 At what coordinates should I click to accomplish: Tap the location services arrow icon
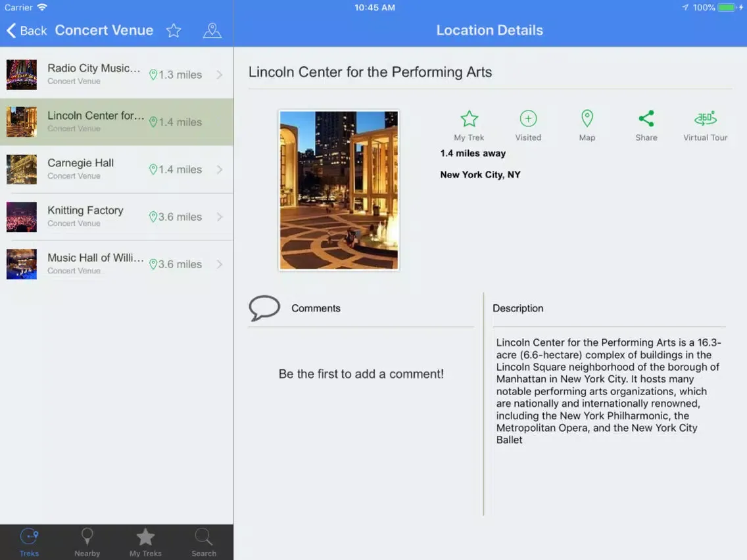pyautogui.click(x=685, y=7)
